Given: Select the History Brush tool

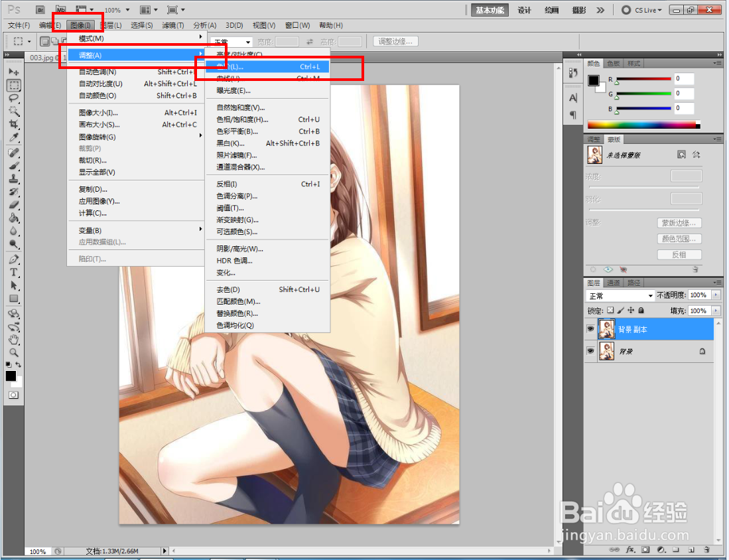Looking at the screenshot, I should (x=14, y=192).
